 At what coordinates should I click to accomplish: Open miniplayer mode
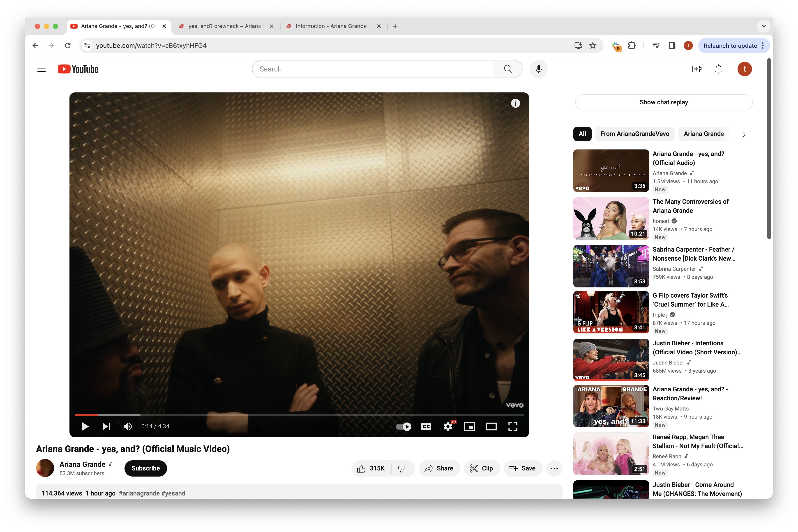click(x=470, y=427)
